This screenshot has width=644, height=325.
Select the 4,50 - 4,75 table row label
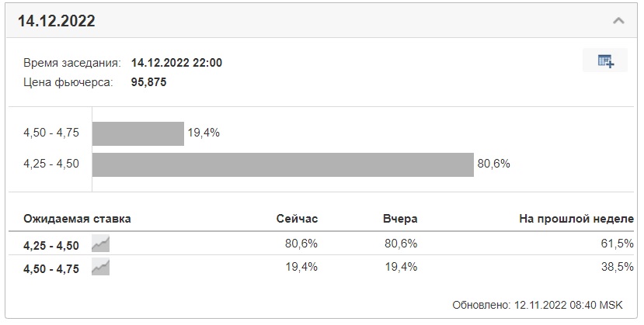click(x=51, y=269)
